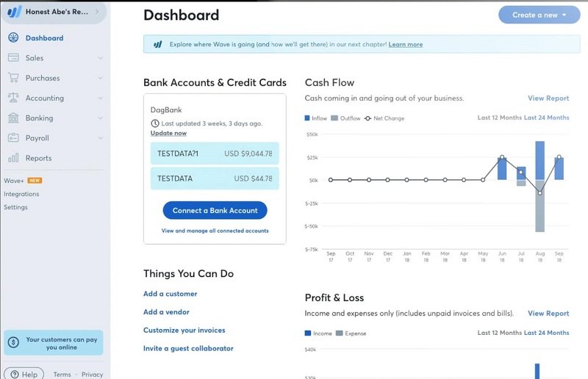This screenshot has width=588, height=379.
Task: Switch Profit & Loss to Last 24 Months
Action: coord(546,333)
